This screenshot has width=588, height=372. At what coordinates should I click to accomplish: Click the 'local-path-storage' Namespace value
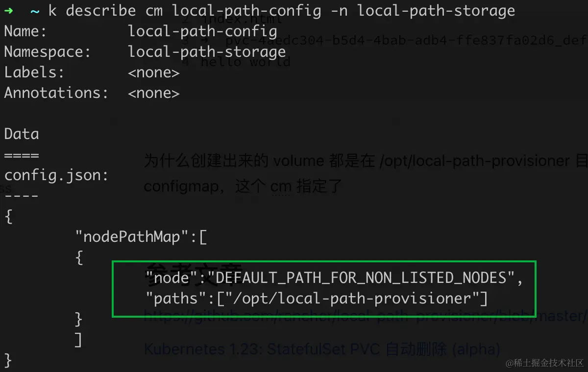(x=207, y=52)
